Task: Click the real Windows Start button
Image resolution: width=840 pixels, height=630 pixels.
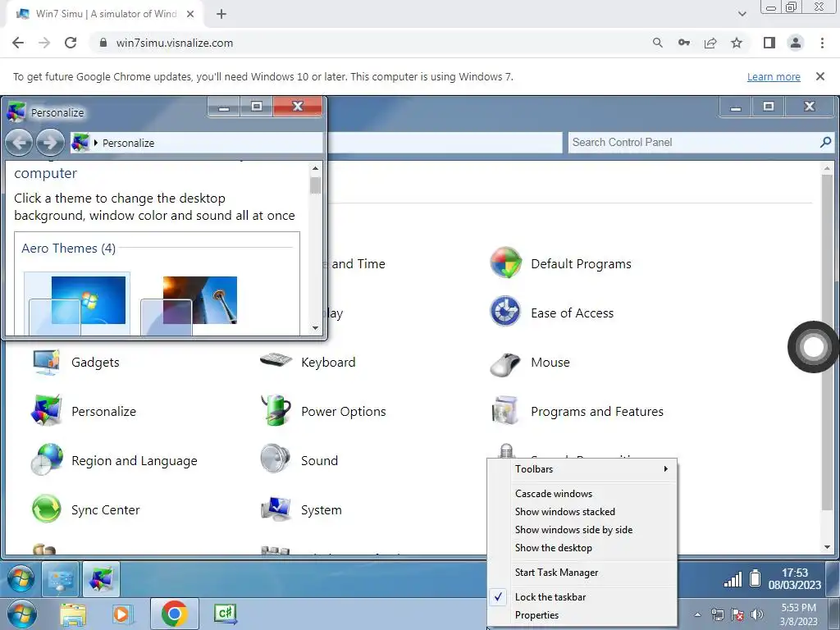Action: pyautogui.click(x=21, y=614)
